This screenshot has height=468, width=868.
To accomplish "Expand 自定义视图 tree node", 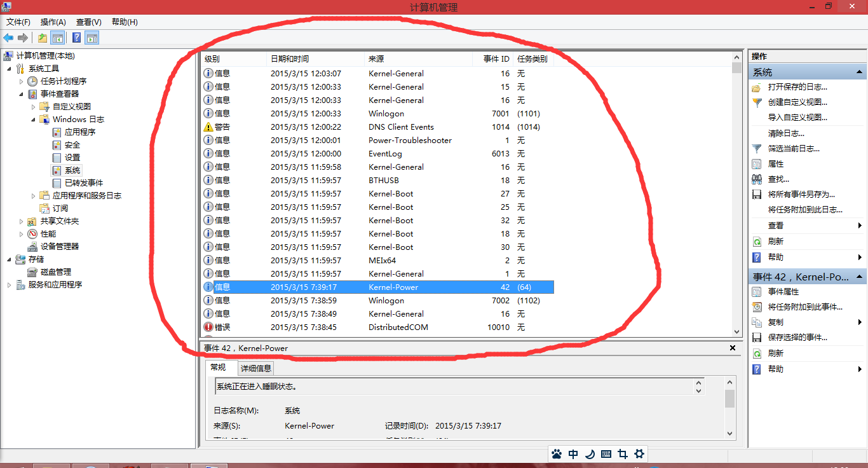I will pyautogui.click(x=33, y=106).
